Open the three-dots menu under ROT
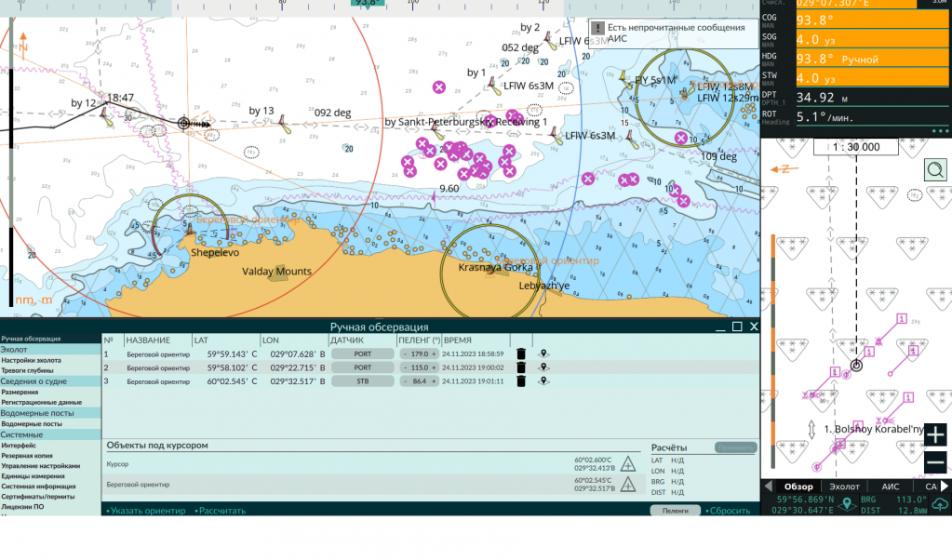 pyautogui.click(x=940, y=131)
